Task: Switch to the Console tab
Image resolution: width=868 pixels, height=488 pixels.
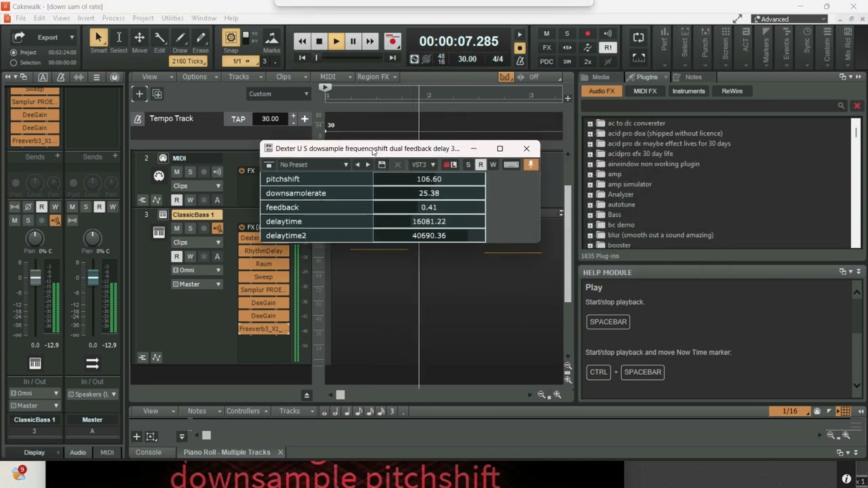Action: (149, 452)
